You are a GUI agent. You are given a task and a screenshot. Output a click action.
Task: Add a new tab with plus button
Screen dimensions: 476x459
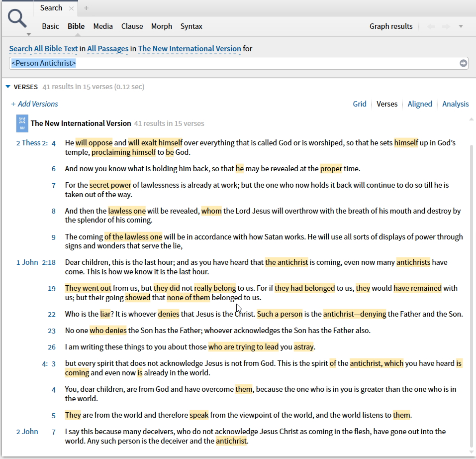point(86,8)
